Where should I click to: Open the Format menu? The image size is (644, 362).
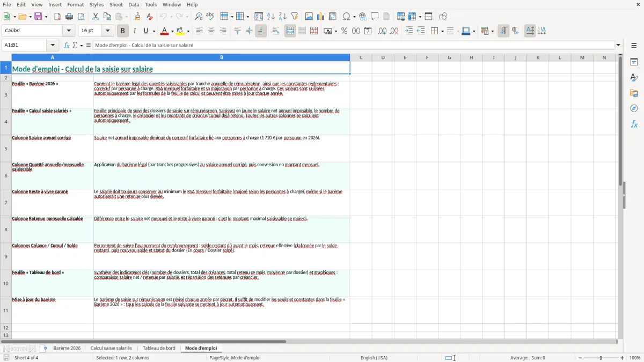coord(75,4)
